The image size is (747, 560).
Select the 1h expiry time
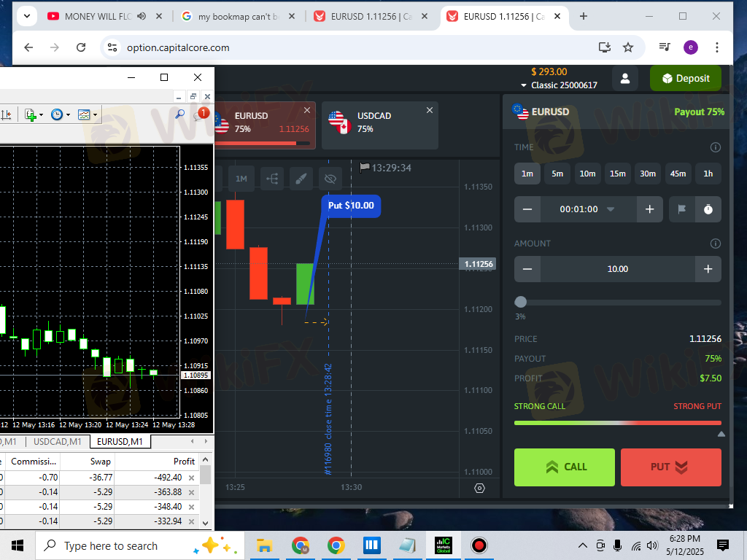pyautogui.click(x=708, y=174)
